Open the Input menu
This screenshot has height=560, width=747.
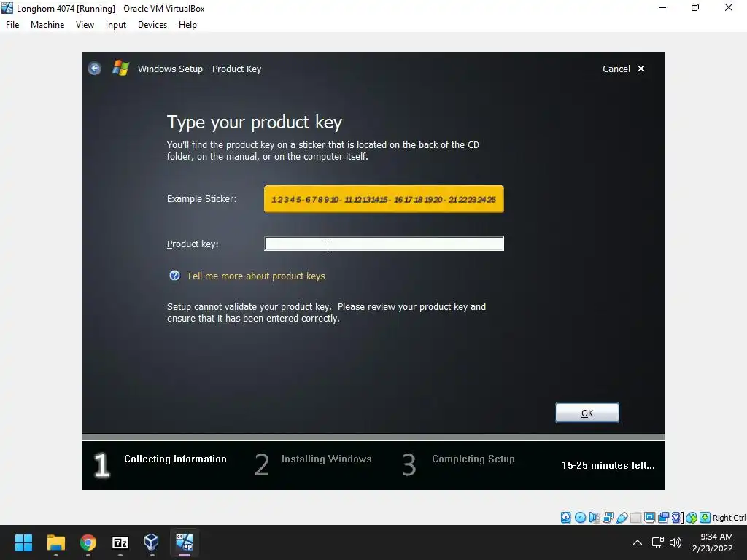click(x=116, y=25)
